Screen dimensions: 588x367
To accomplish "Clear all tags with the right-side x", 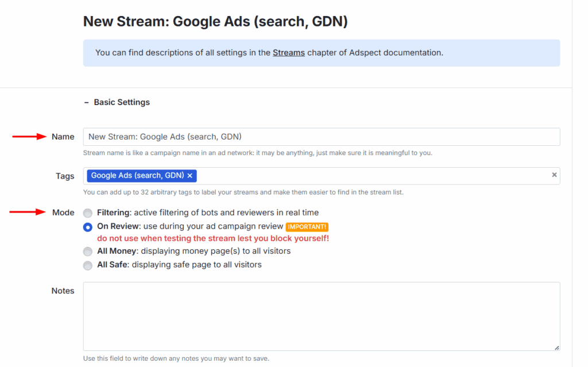I will point(554,175).
